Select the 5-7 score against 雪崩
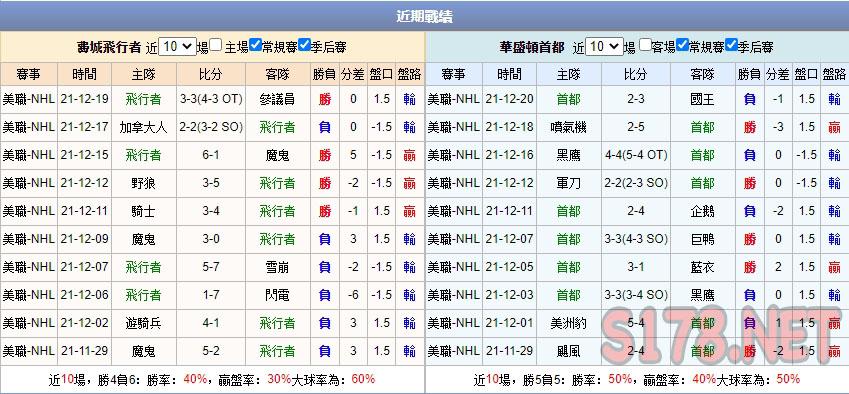This screenshot has height=394, width=849. (x=211, y=267)
